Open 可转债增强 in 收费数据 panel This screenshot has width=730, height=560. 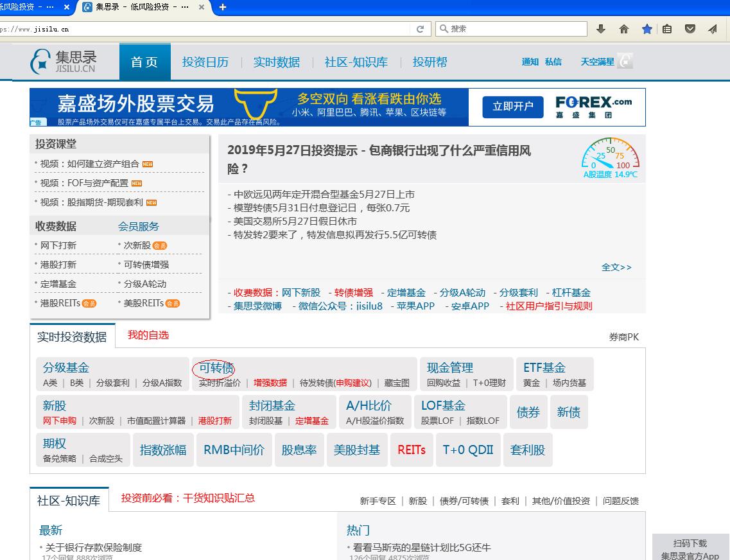coord(146,265)
